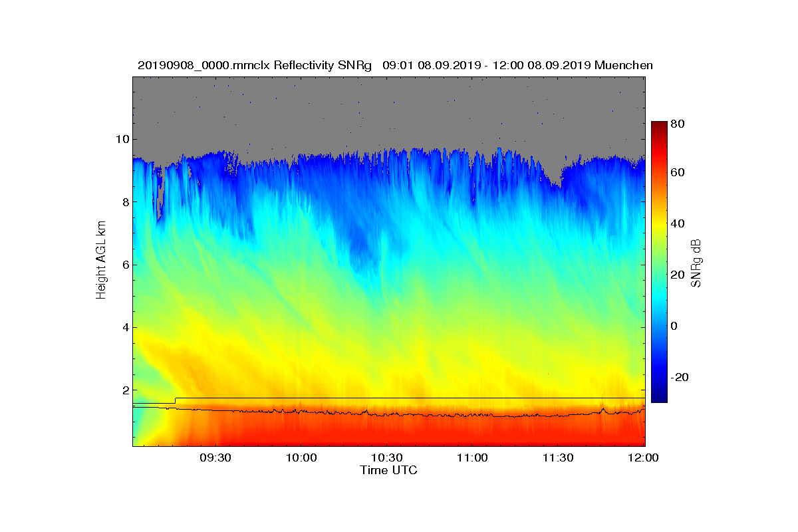Click the colorbar value 20 label

click(x=678, y=275)
